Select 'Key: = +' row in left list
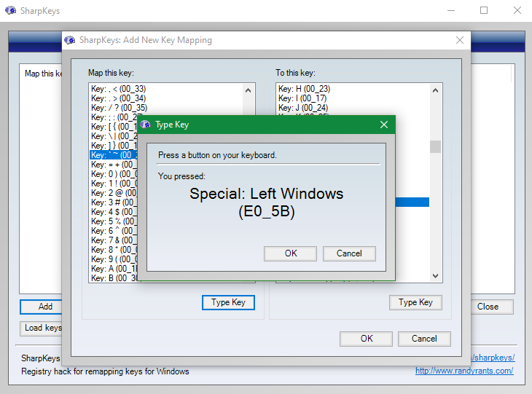 (114, 165)
